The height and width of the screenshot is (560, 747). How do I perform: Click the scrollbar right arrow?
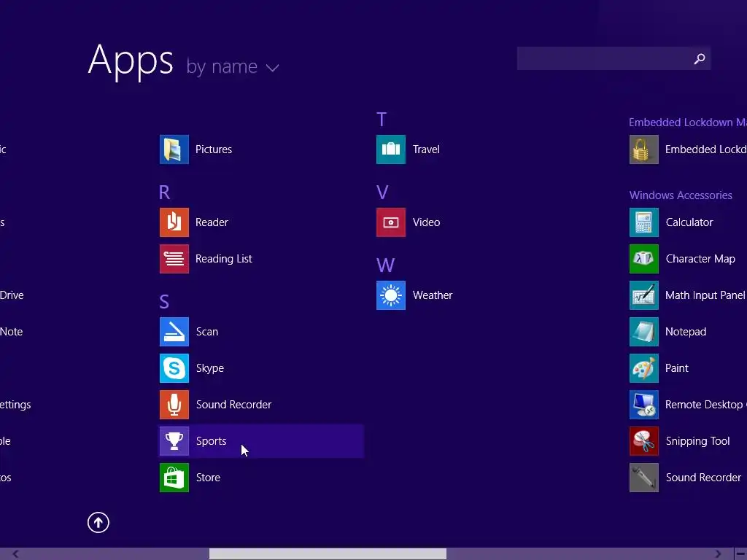coord(718,554)
